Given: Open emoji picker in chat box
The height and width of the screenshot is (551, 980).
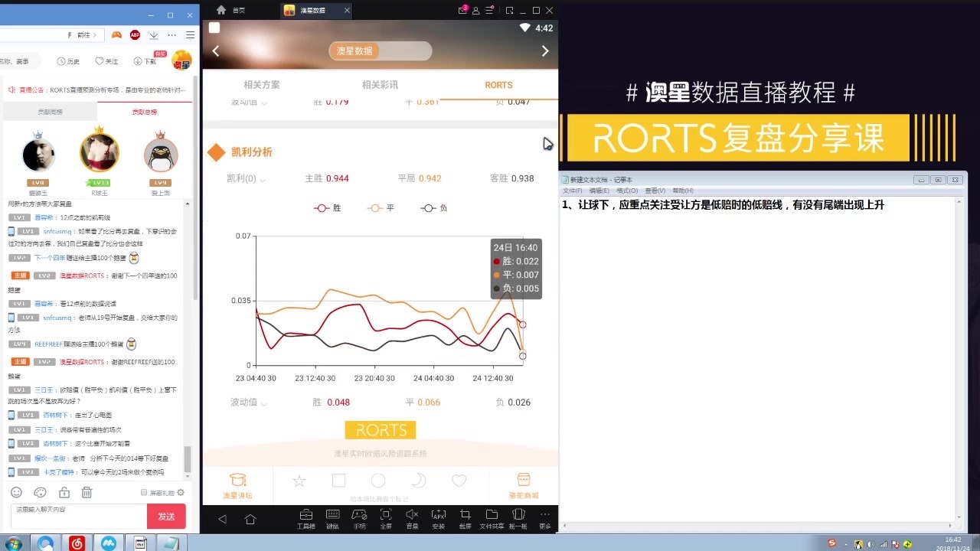Looking at the screenshot, I should point(16,492).
